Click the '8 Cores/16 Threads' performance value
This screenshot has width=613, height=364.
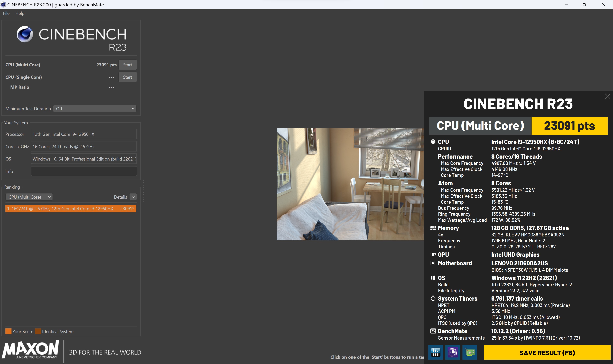pos(516,156)
